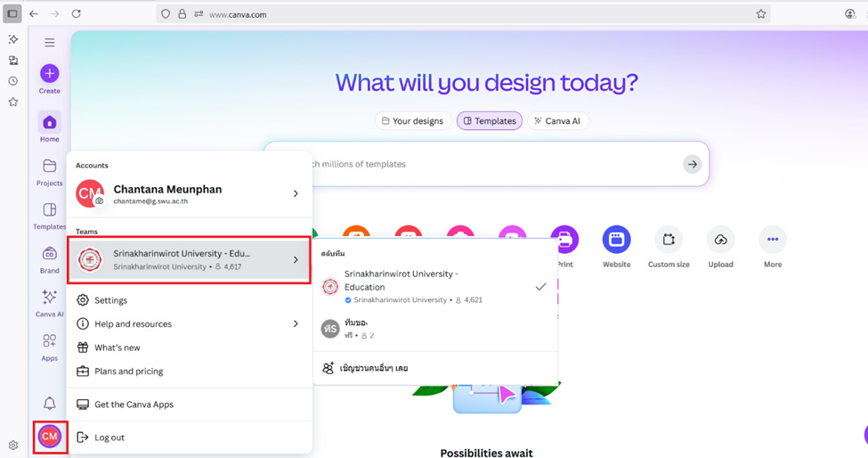The width and height of the screenshot is (868, 458).
Task: Bookmark this page with the star
Action: click(x=761, y=14)
